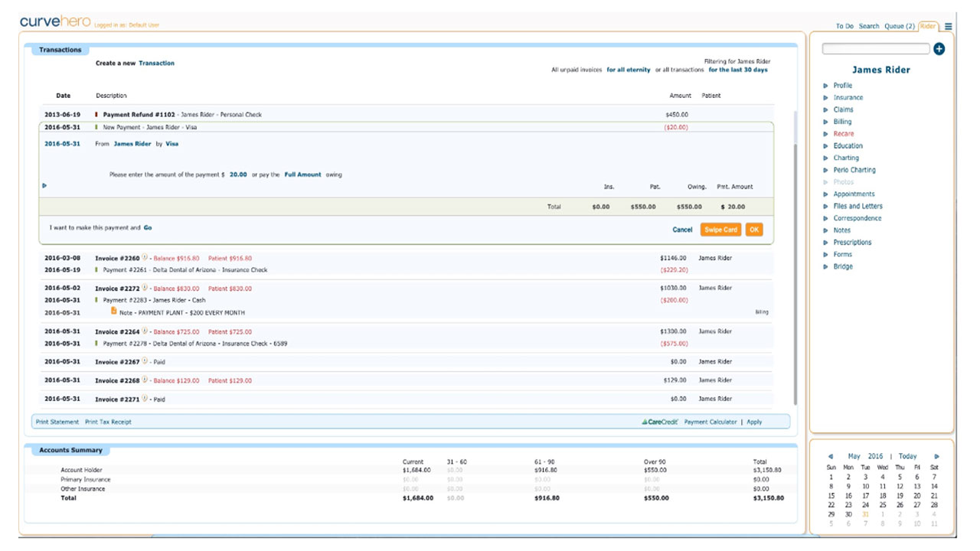The image size is (980, 551).
Task: Go to next month in calendar
Action: (936, 456)
